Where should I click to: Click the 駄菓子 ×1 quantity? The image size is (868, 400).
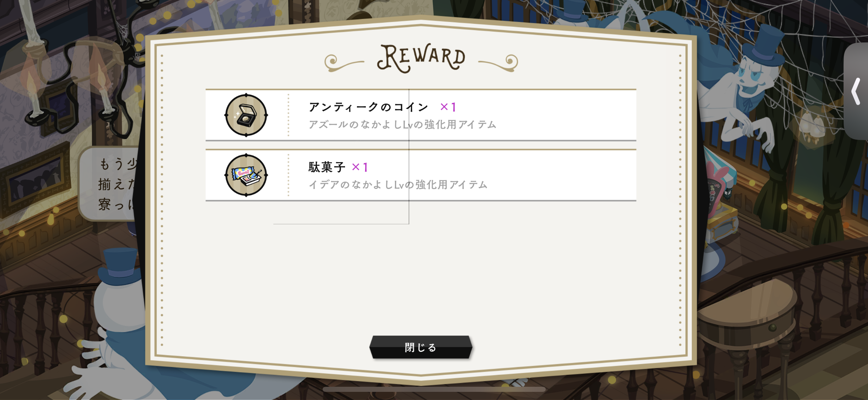[360, 167]
